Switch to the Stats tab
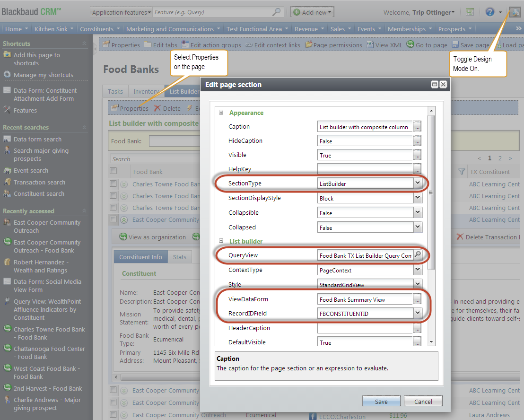This screenshot has height=420, width=524. (x=179, y=257)
